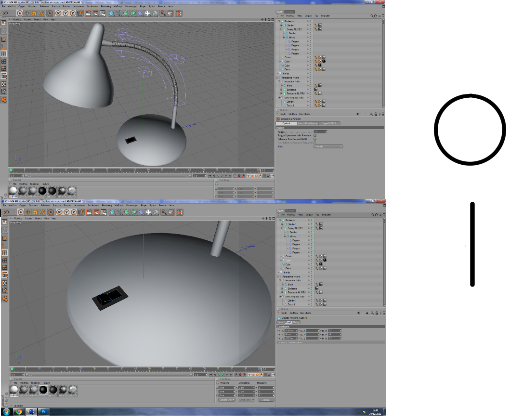Collapse the Sweep NURBS tree item in the upper object list

coord(281,29)
